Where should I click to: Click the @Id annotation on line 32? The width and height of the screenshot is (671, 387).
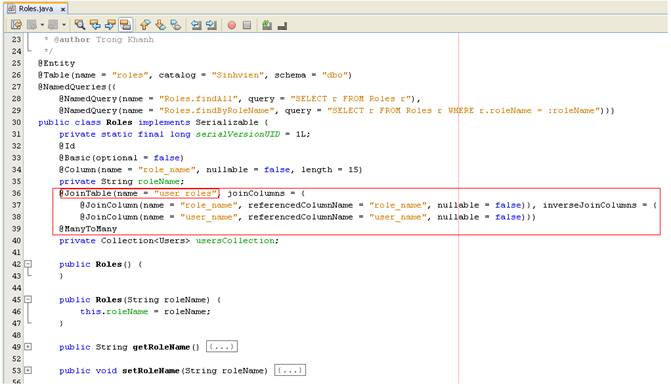click(x=67, y=146)
